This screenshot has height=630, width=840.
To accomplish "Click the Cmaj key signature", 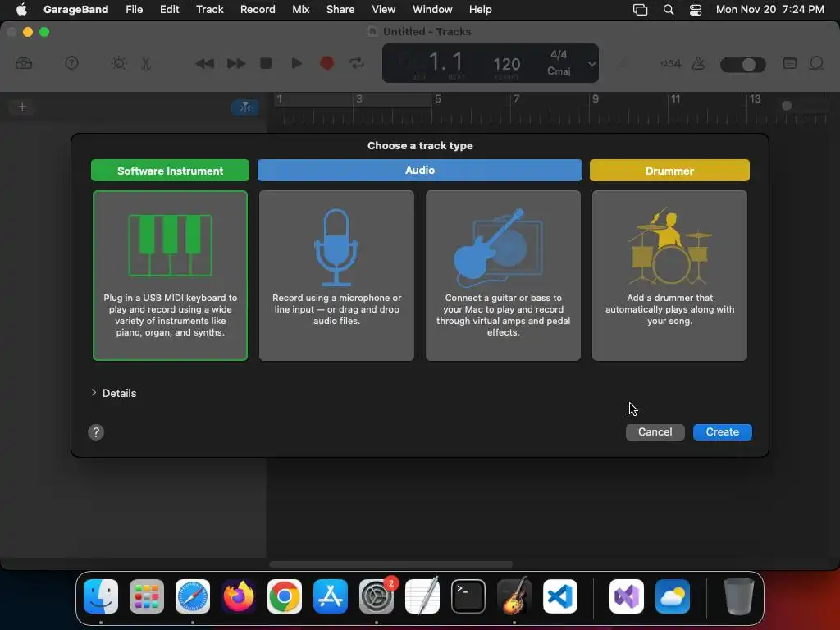I will [558, 71].
